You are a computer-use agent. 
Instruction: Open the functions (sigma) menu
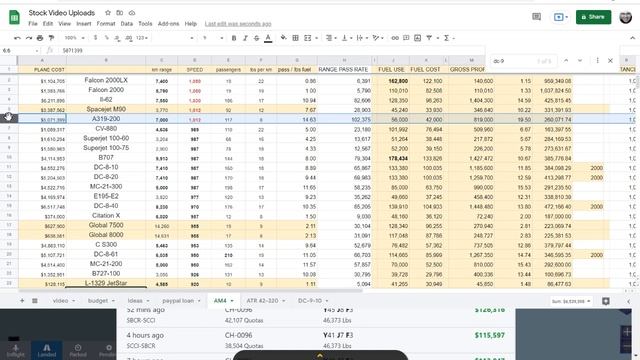point(449,38)
